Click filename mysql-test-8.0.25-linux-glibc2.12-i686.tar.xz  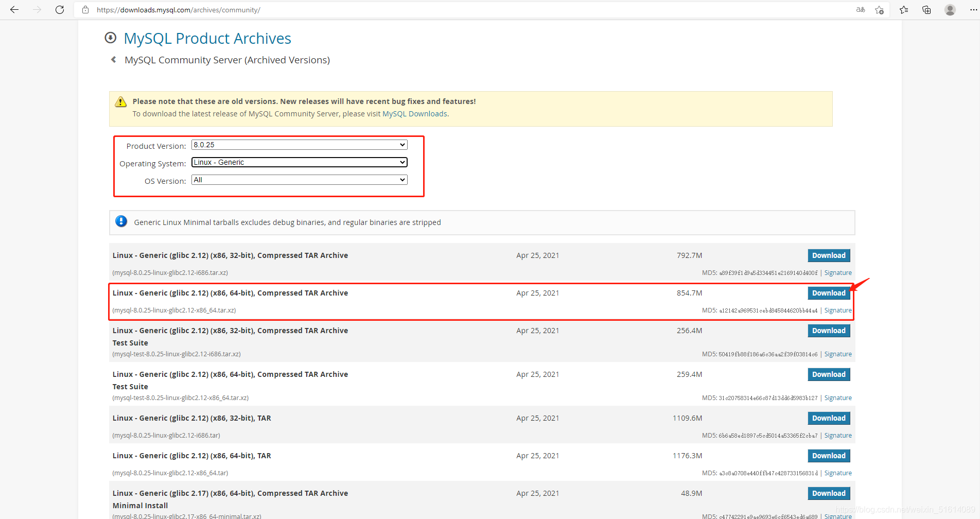177,354
